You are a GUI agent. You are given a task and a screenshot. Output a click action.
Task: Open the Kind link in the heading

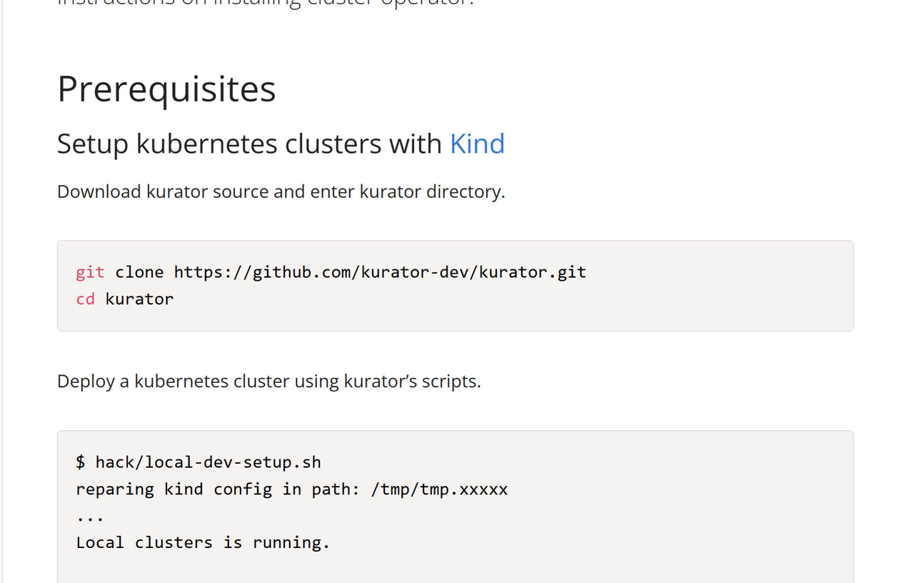477,144
